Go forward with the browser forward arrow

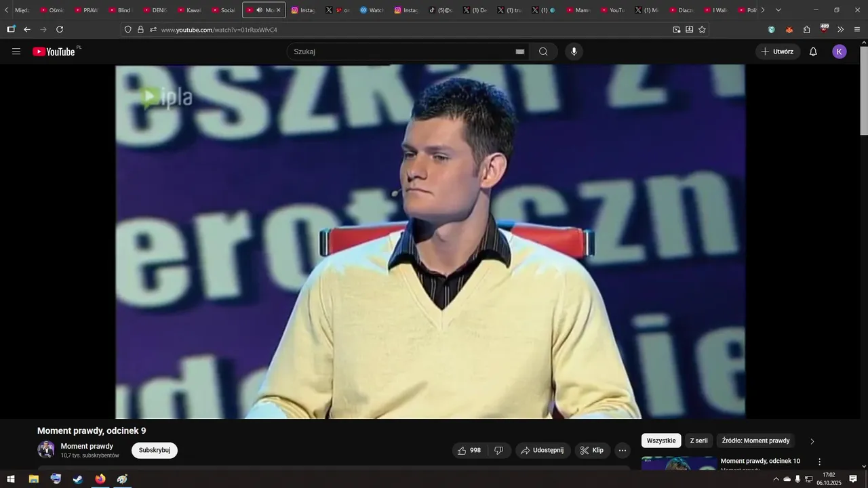click(43, 29)
